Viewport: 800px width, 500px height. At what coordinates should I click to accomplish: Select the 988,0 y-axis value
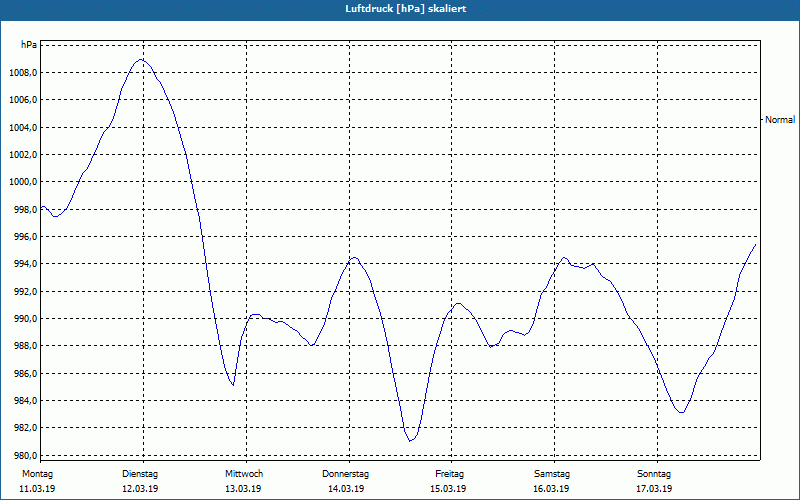[x=25, y=346]
